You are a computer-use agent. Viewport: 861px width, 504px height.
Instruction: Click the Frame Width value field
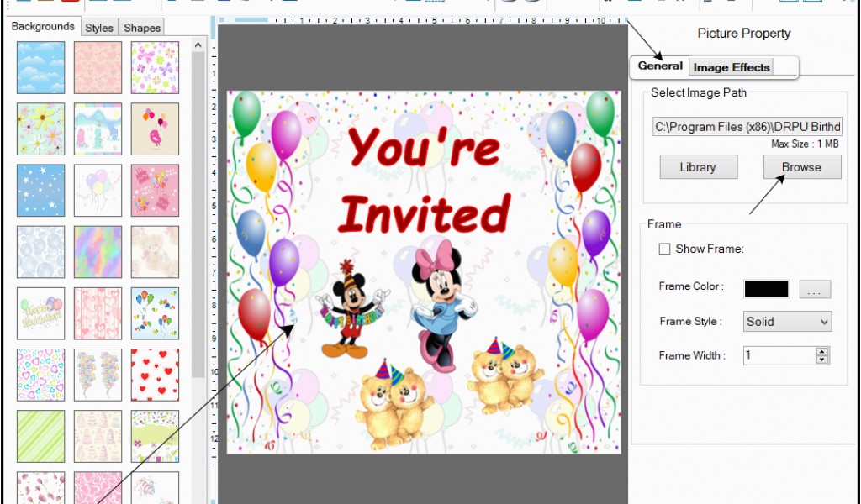pyautogui.click(x=779, y=355)
